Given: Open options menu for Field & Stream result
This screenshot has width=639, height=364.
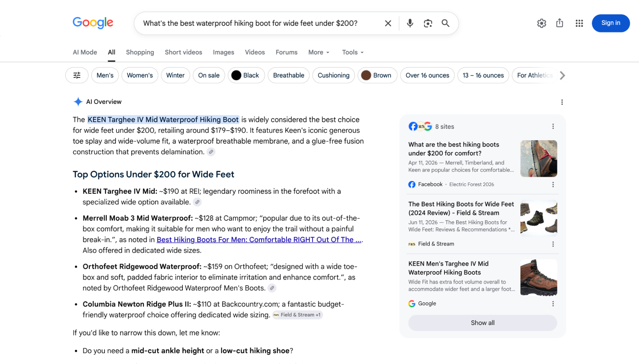Looking at the screenshot, I should [553, 244].
